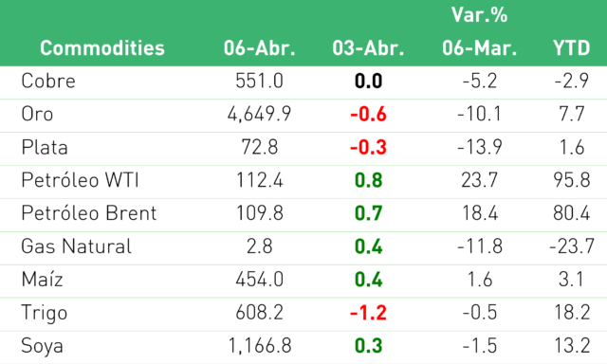Select the Petróleo Brent row label
This screenshot has height=364, width=607.
tap(89, 213)
